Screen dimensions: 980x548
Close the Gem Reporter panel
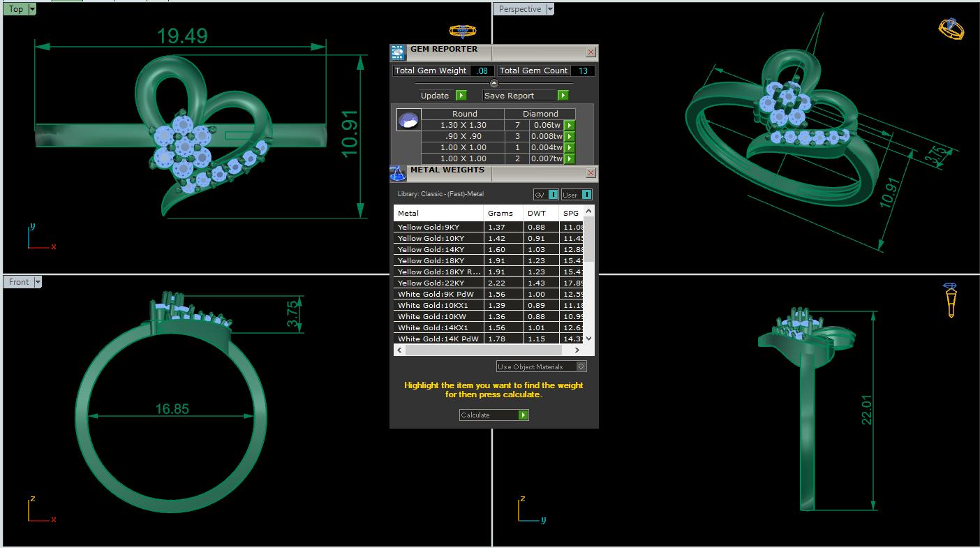point(591,52)
